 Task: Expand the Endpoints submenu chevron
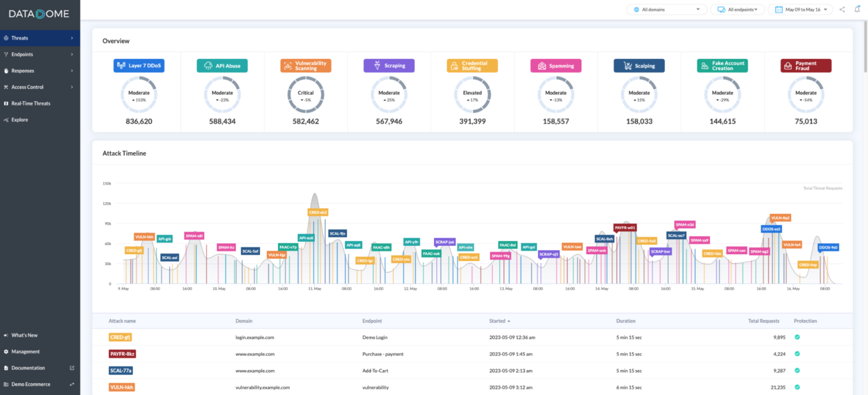[x=72, y=54]
